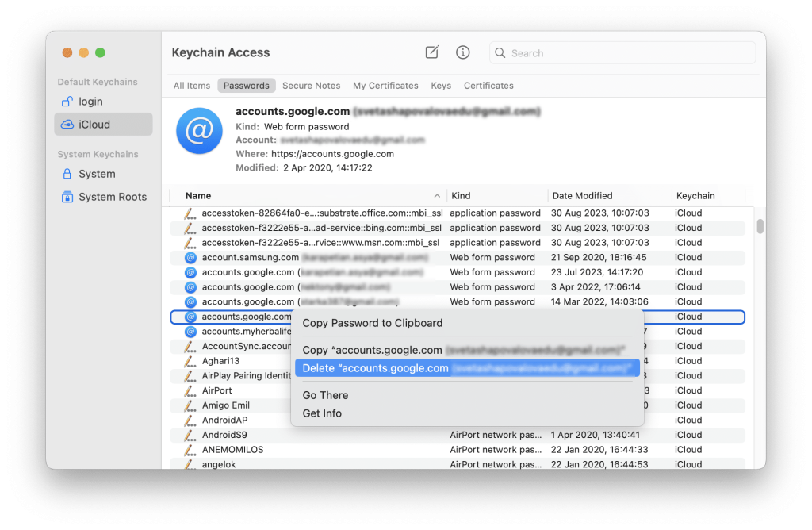Screen dimensions: 812x530
Task: Select the AndroidAP item name
Action: coord(224,421)
